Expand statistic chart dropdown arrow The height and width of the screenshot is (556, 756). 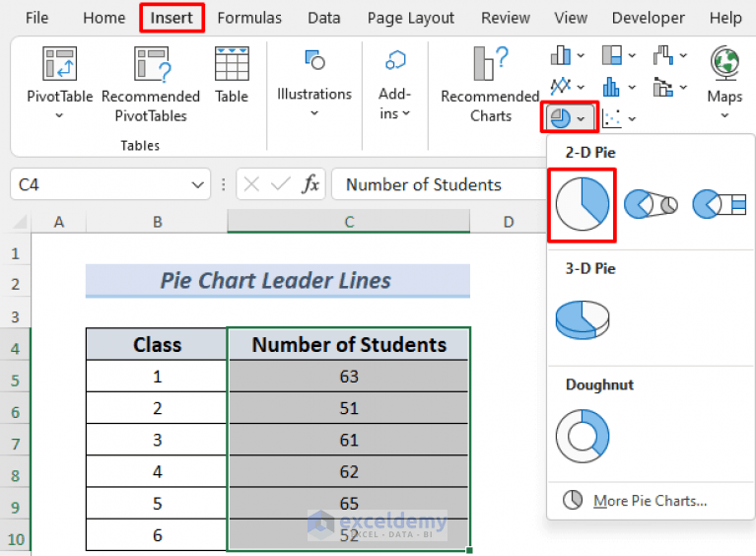(632, 88)
